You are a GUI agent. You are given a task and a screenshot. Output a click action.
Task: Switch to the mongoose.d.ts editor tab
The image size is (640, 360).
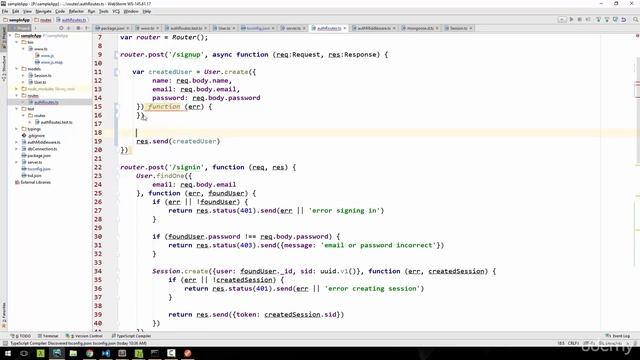click(420, 28)
